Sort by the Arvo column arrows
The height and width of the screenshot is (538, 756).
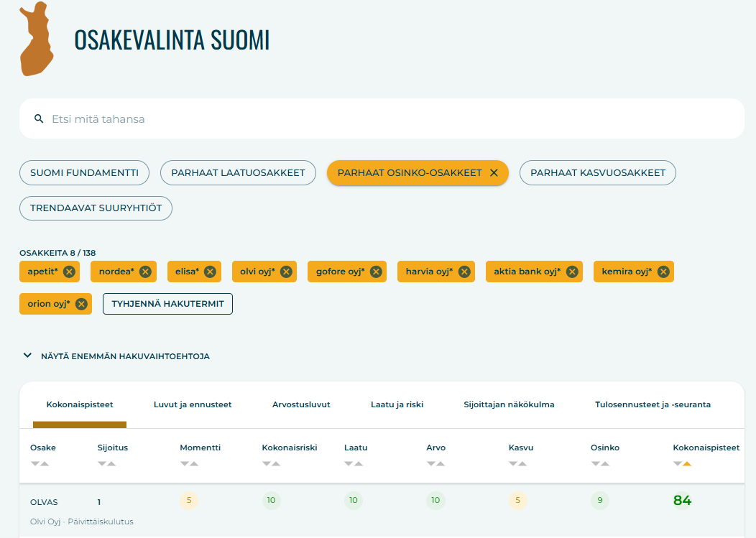[435, 464]
